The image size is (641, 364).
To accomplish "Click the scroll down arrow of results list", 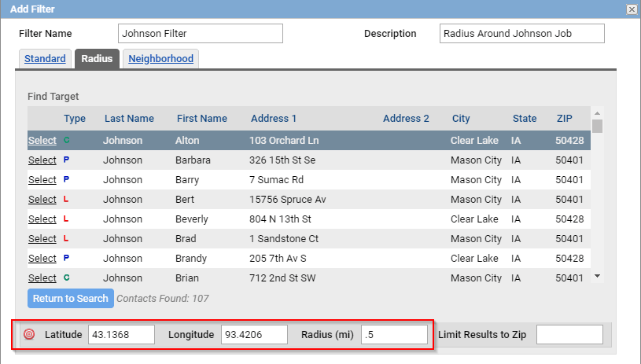I will 597,277.
